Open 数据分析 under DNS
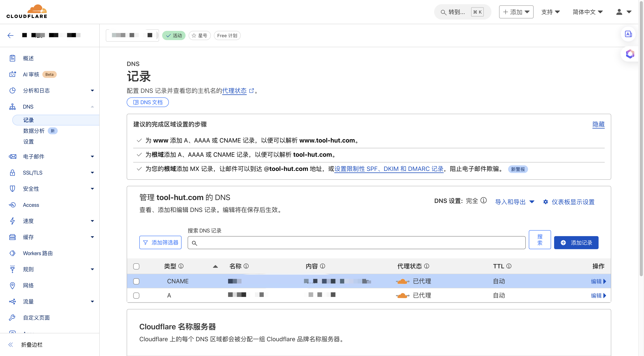 coord(34,131)
